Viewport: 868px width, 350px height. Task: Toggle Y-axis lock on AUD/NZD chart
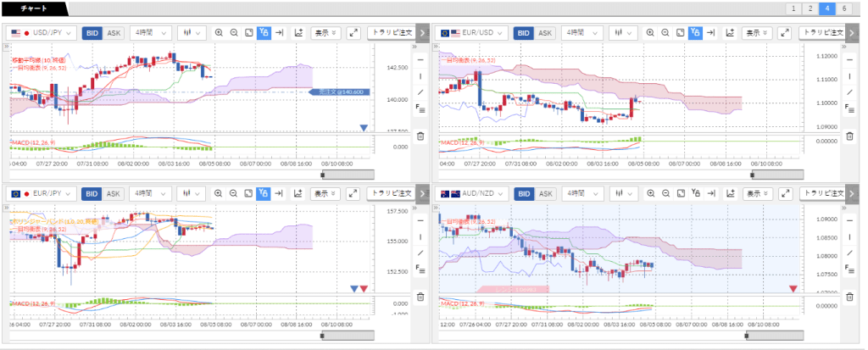[695, 194]
